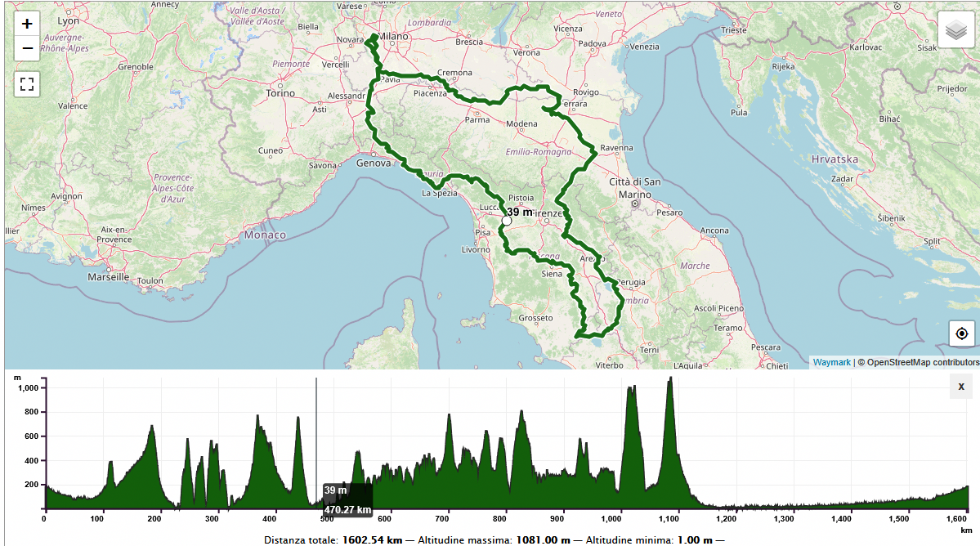Viewport: 980px width, 546px height.
Task: Click the Monaco label on the map
Action: (x=265, y=235)
